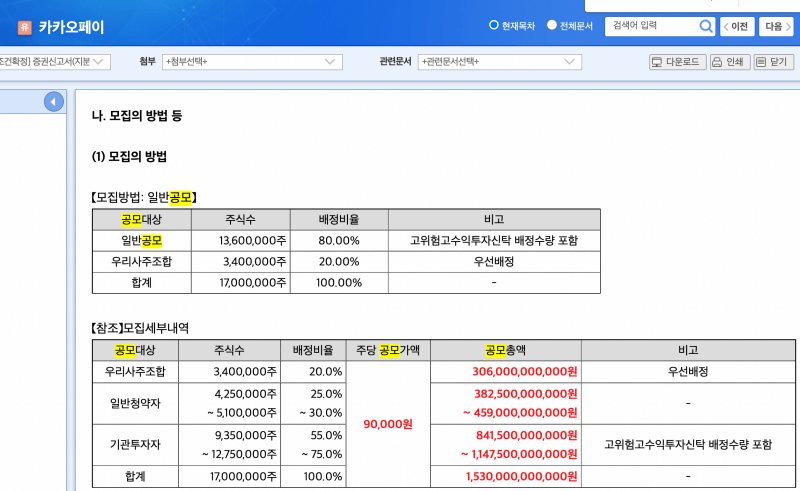Image resolution: width=800 pixels, height=491 pixels.
Task: Click the 다운로드 button
Action: coord(677,62)
